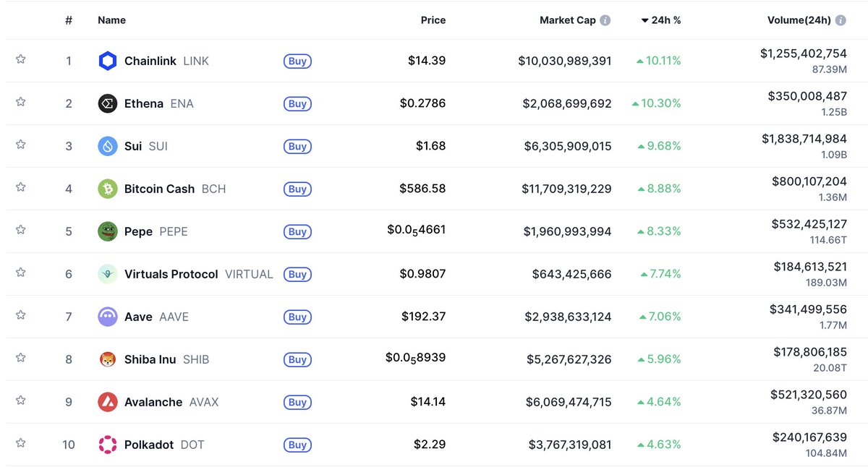Star Sui to add to watchlist
Image resolution: width=868 pixels, height=467 pixels.
pyautogui.click(x=21, y=145)
